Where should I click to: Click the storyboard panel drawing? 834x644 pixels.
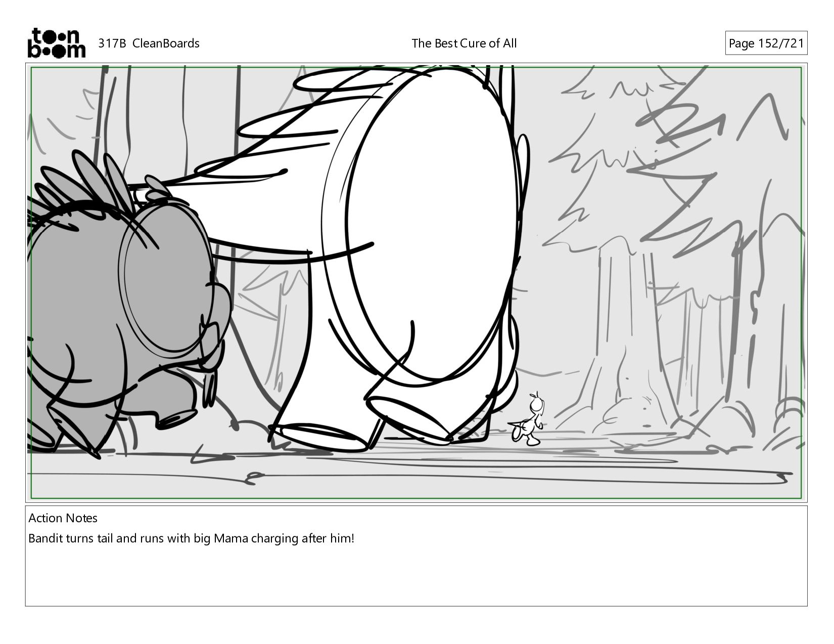point(416,283)
